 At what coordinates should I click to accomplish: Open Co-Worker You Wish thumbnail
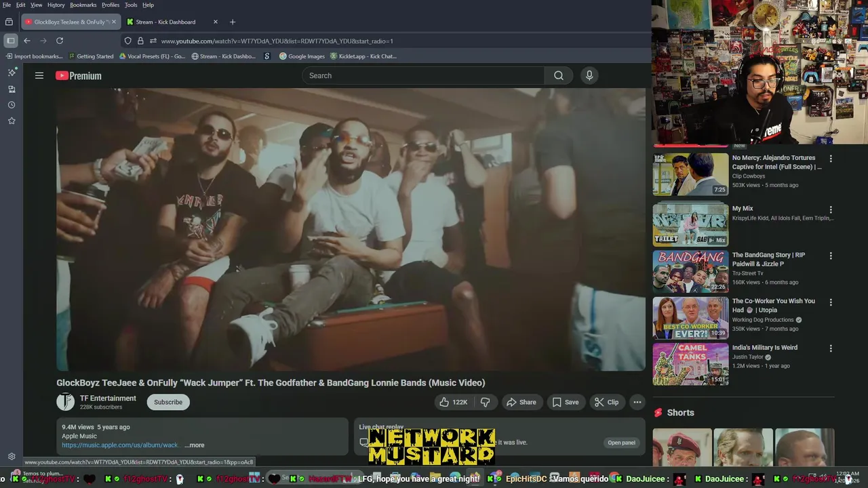[690, 317]
